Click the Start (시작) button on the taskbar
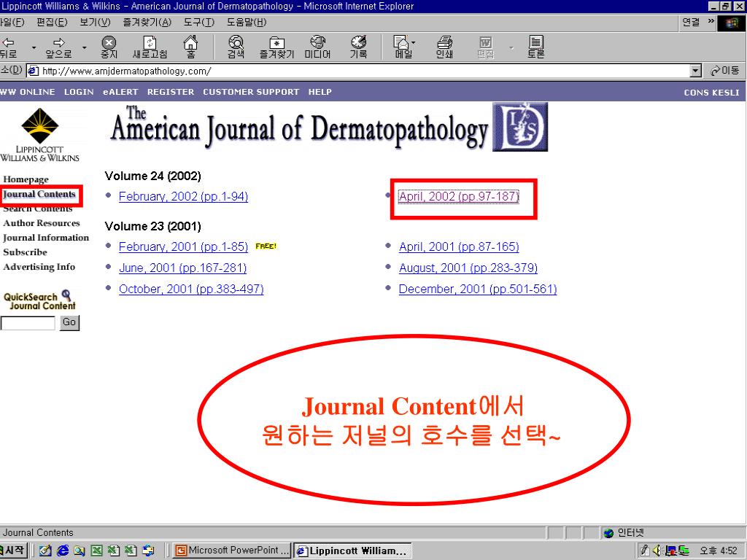This screenshot has width=747, height=560. click(x=12, y=551)
